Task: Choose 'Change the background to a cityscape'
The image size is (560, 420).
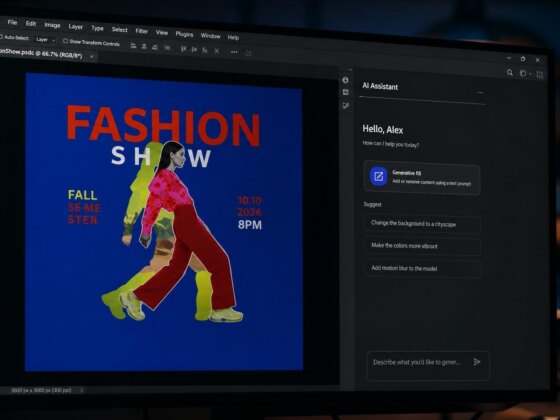Action: tap(422, 224)
